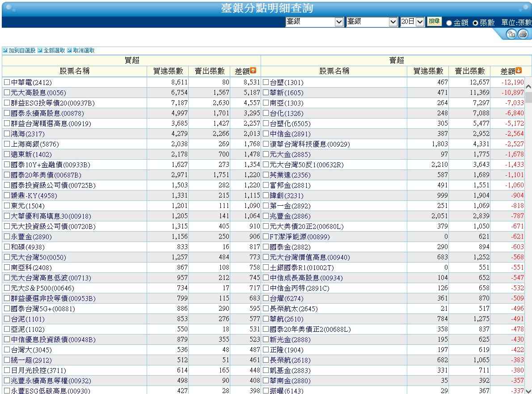The height and width of the screenshot is (394, 532).
Task: Check the 華新(1605) checkbox
Action: coord(266,92)
